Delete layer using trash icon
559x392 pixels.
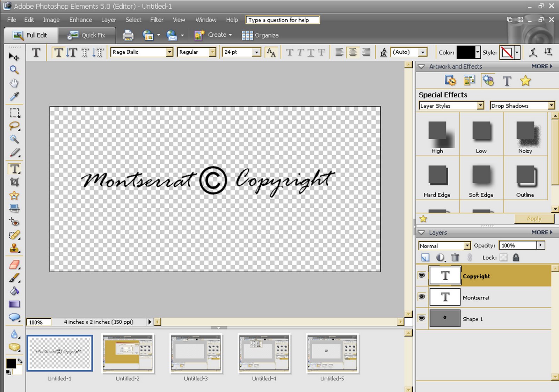point(455,258)
